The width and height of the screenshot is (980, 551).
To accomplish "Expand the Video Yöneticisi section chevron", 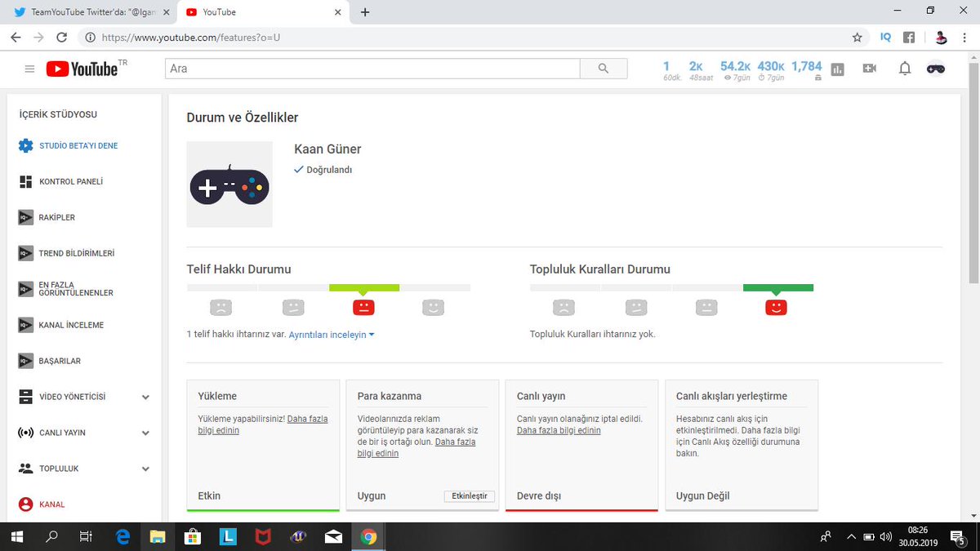I will click(x=145, y=398).
